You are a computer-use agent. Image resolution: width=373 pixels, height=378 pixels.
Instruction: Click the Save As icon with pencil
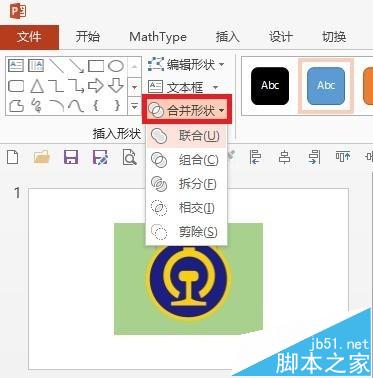(x=100, y=157)
